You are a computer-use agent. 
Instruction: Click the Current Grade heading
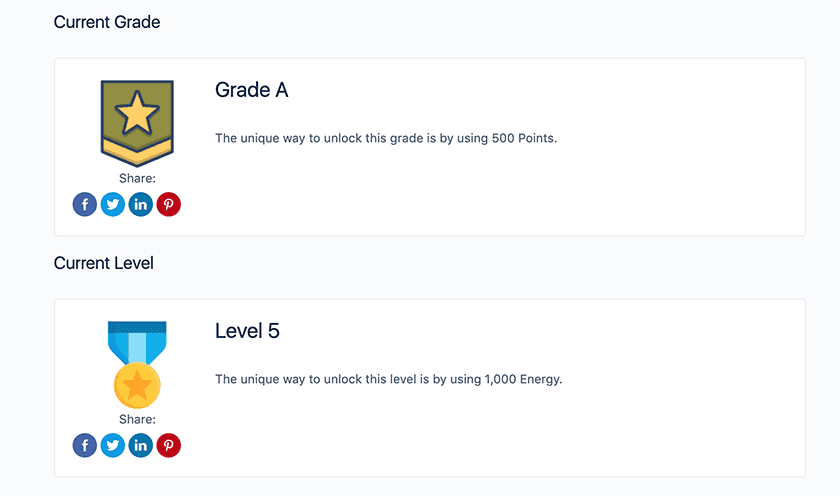107,22
